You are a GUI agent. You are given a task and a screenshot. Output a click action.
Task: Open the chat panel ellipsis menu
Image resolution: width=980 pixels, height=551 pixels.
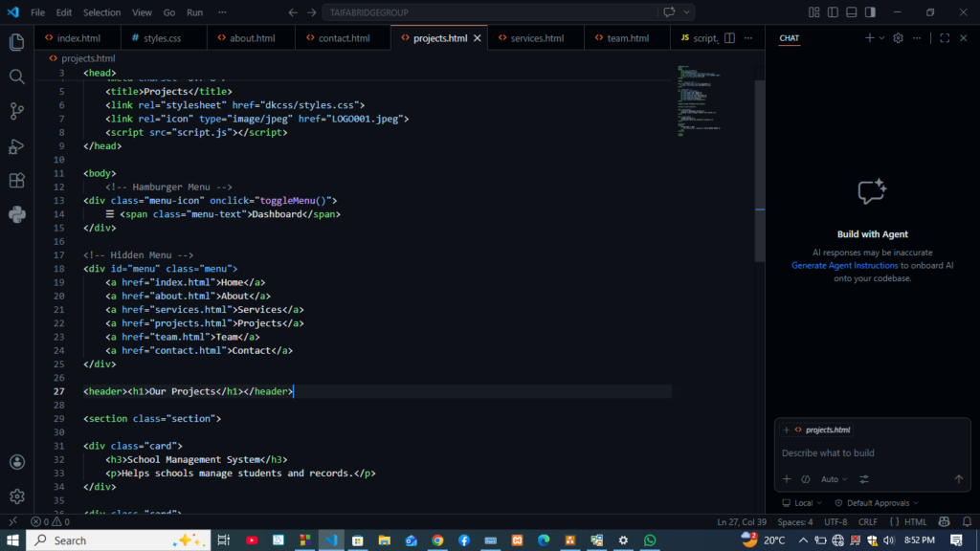pyautogui.click(x=917, y=38)
